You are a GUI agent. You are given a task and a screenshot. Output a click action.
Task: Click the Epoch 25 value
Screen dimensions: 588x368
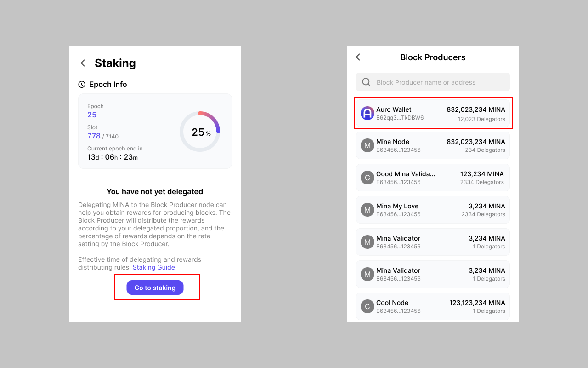click(x=92, y=115)
